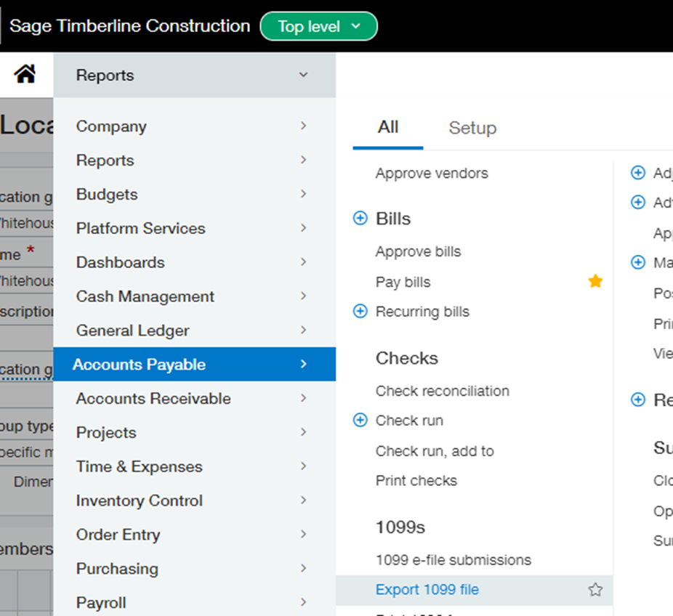
Task: Open Recurring bills
Action: coord(422,312)
